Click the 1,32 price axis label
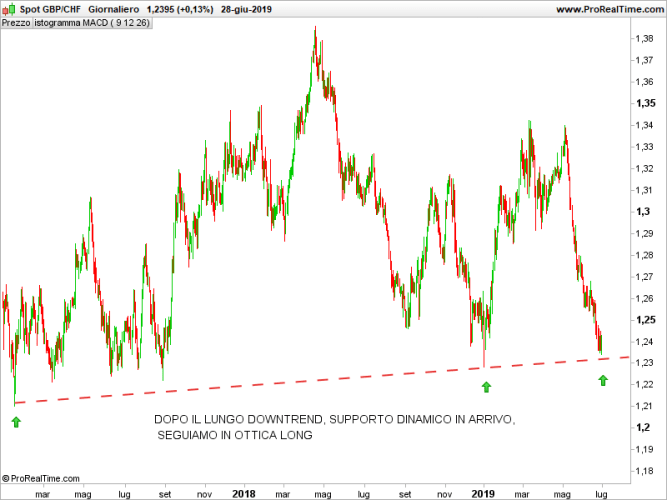667x500 pixels. pos(644,169)
